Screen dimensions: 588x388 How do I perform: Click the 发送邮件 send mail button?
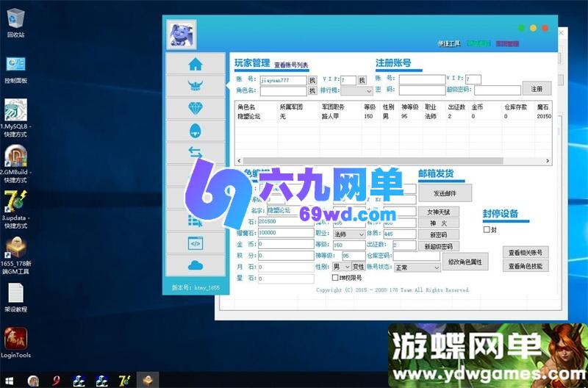tap(445, 193)
